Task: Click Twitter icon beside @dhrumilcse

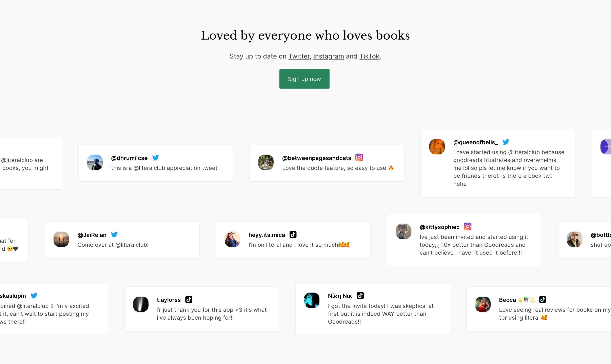Action: pos(155,158)
